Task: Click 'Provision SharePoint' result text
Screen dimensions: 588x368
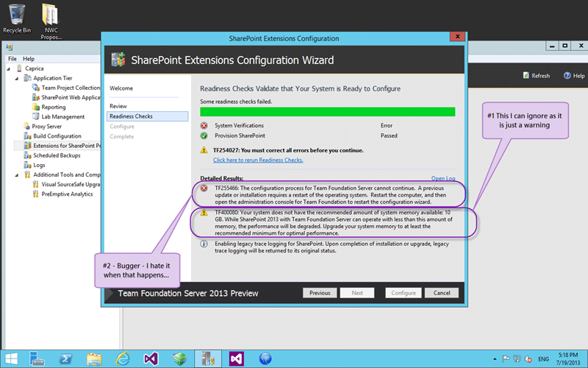Action: click(240, 135)
